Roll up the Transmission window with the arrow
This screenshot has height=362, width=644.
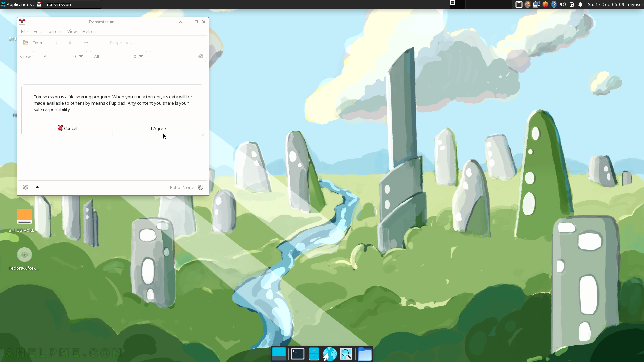tap(180, 22)
